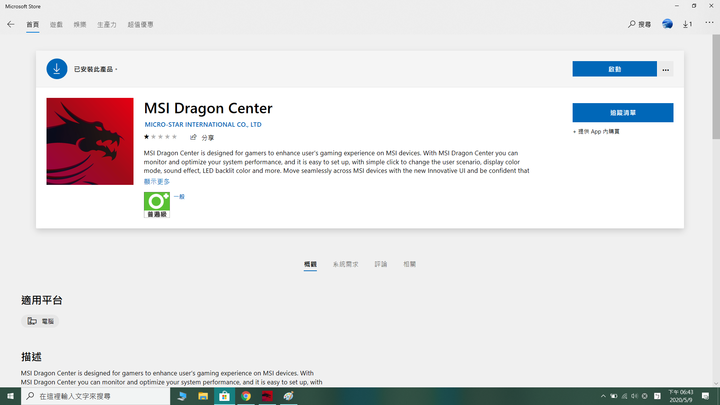Click the blue installed-product download icon
The height and width of the screenshot is (405, 720).
click(57, 69)
